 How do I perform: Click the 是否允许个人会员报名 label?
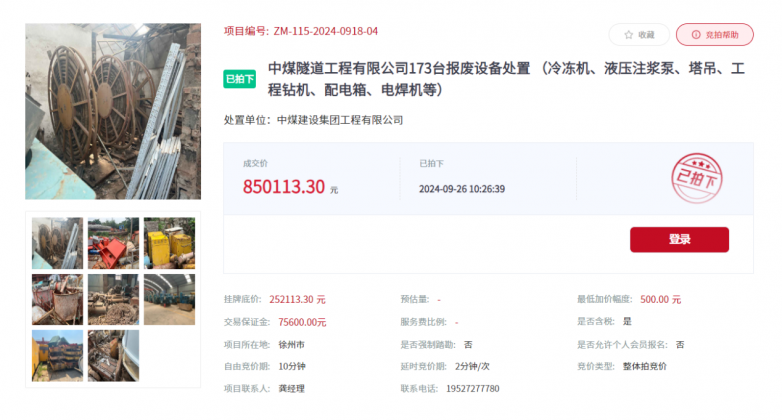(622, 345)
